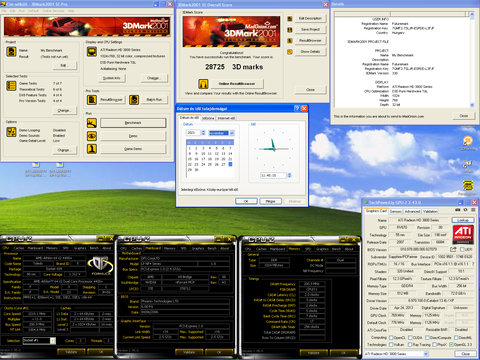Image resolution: width=480 pixels, height=360 pixels.
Task: Click the Game Demo button in 3DMark
Action: [133, 149]
